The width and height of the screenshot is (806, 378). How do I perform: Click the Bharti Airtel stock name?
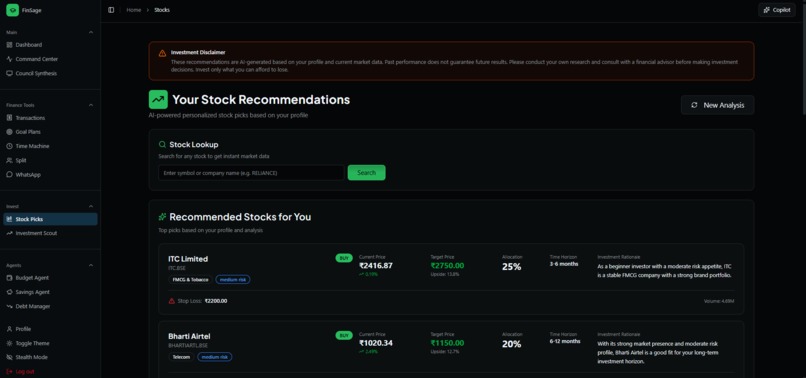(x=189, y=336)
